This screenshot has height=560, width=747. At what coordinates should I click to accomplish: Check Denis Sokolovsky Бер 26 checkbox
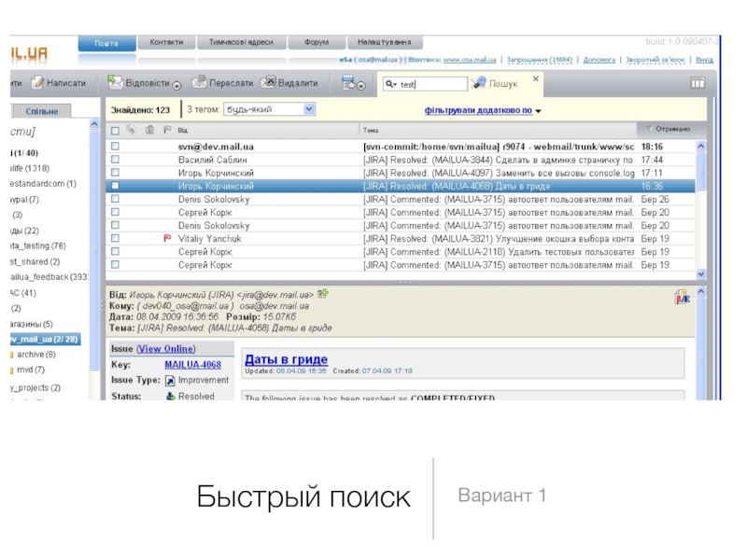115,199
